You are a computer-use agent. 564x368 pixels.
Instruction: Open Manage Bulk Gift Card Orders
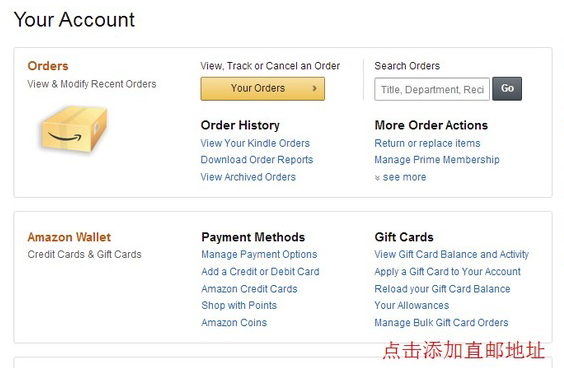pyautogui.click(x=441, y=323)
